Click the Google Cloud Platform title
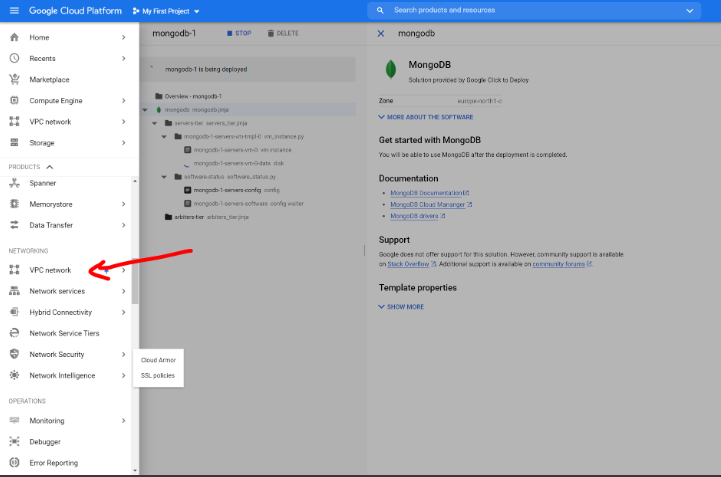The image size is (721, 477). pyautogui.click(x=75, y=11)
